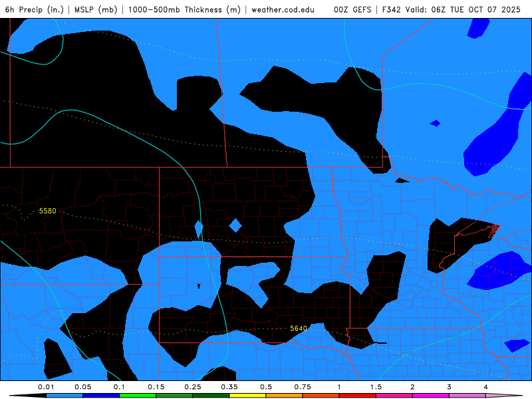Click the magenta 2 inch legend swatch

point(431,396)
